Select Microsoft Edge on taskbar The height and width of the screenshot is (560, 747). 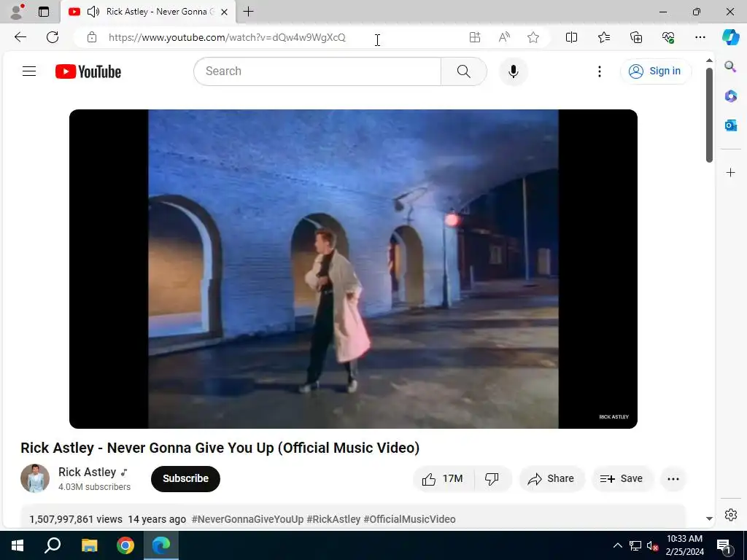click(161, 545)
